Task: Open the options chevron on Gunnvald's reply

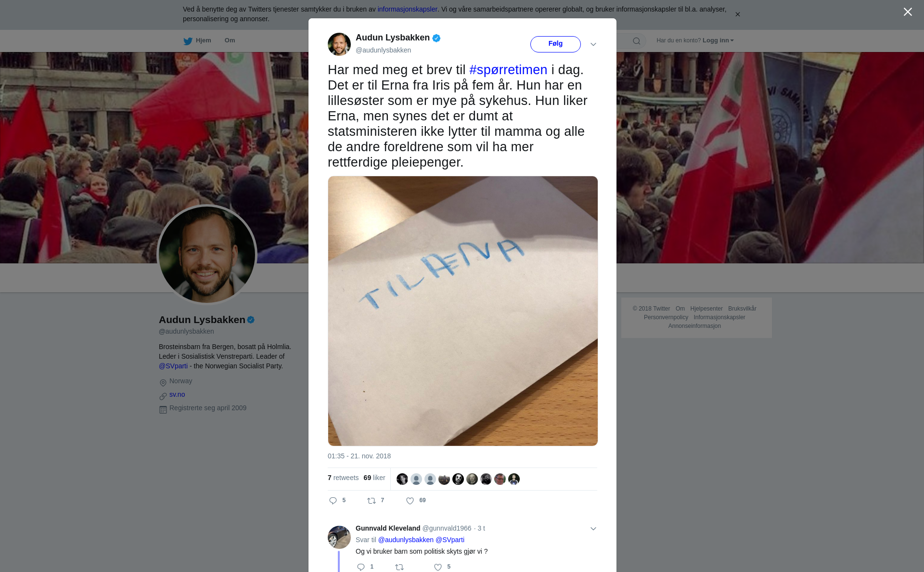Action: point(593,529)
